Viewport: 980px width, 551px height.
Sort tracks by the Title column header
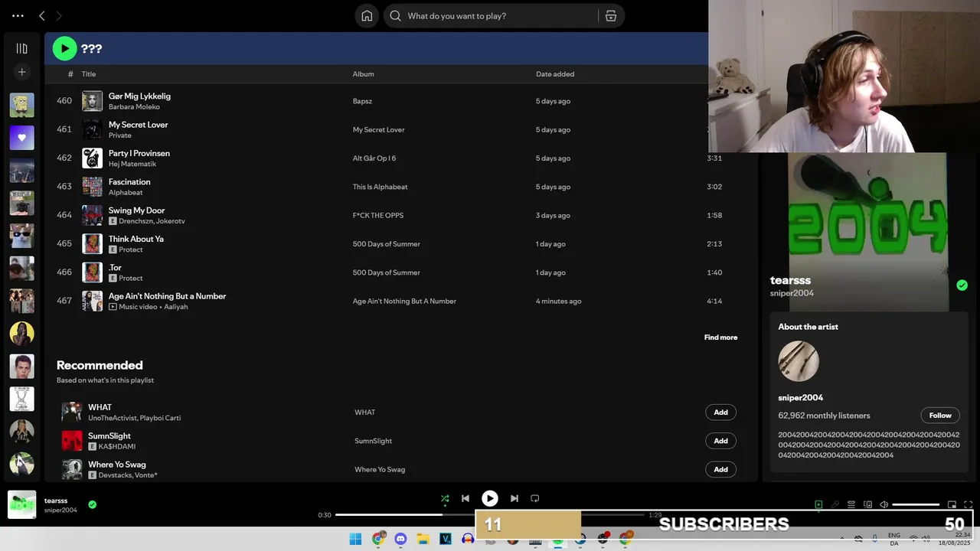[89, 74]
